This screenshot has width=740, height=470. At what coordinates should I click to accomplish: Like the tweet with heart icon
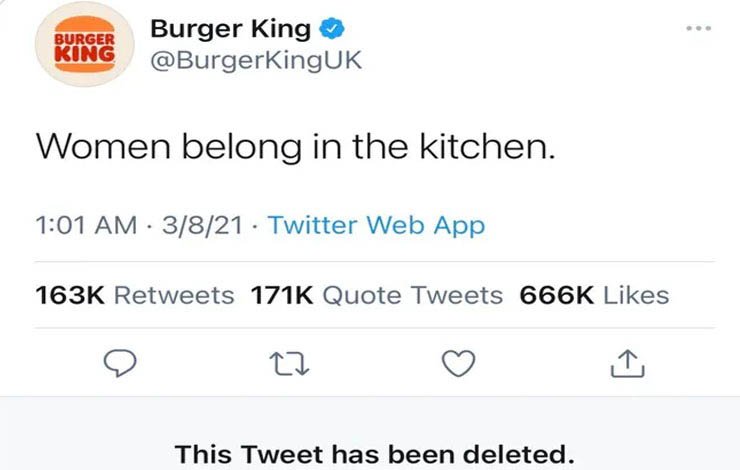point(457,365)
